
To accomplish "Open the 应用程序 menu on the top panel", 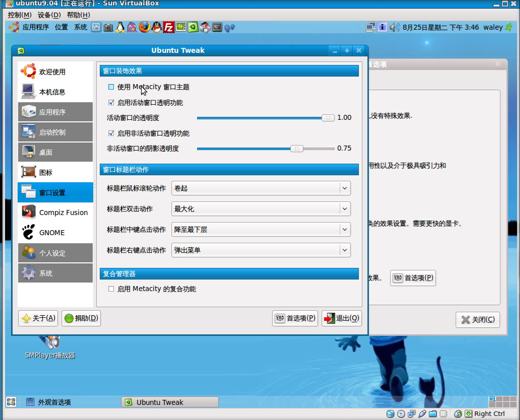I will point(35,27).
